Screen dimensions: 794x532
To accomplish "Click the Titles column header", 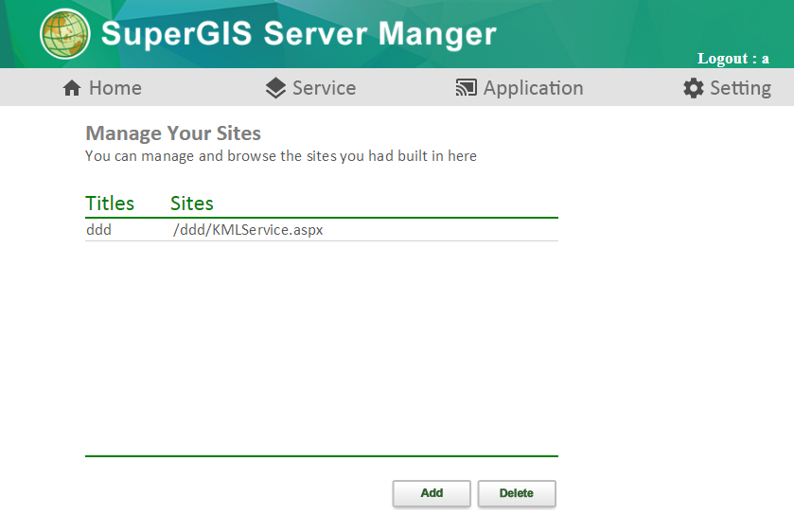I will click(x=110, y=204).
